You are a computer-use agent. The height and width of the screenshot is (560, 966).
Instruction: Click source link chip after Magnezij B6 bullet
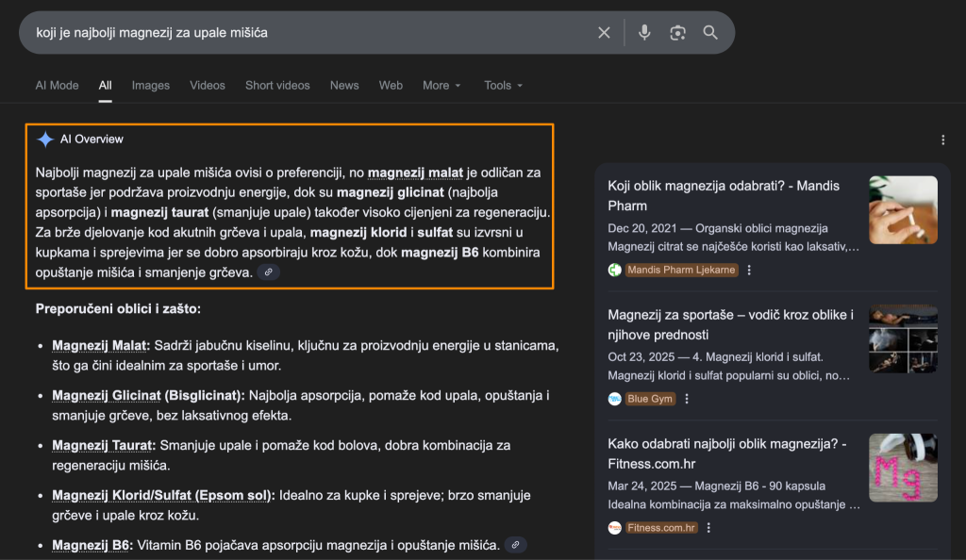point(515,545)
